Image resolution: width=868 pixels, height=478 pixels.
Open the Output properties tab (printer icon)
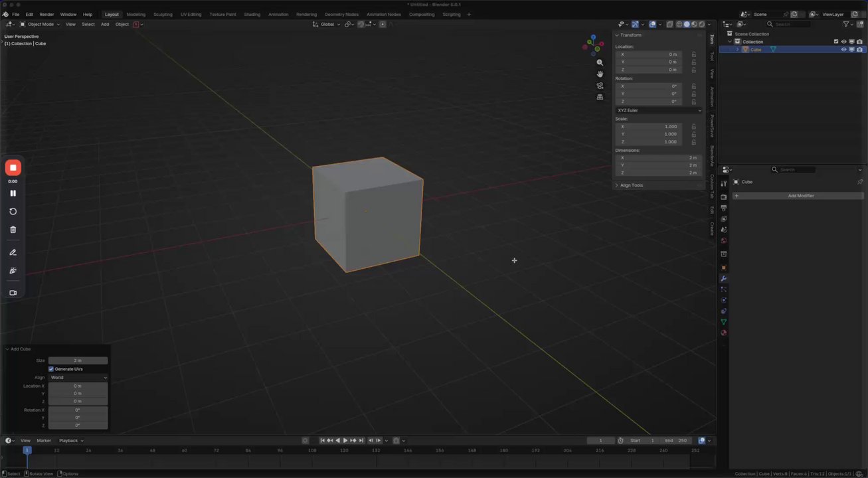point(724,208)
